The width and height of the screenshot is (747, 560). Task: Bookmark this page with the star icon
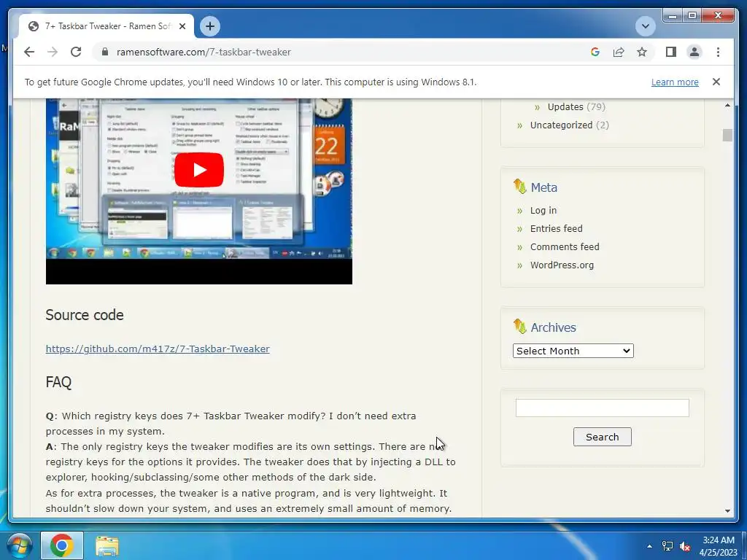click(642, 52)
